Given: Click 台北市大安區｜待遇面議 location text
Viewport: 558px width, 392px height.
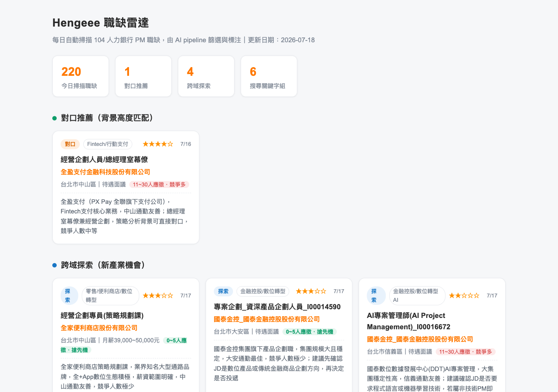Looking at the screenshot, I should coord(246,331).
